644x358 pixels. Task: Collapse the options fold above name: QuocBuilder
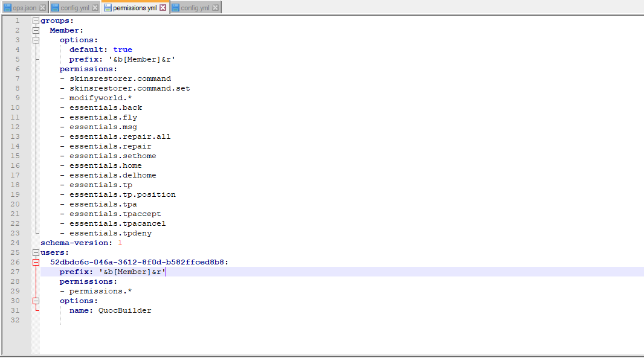click(36, 301)
